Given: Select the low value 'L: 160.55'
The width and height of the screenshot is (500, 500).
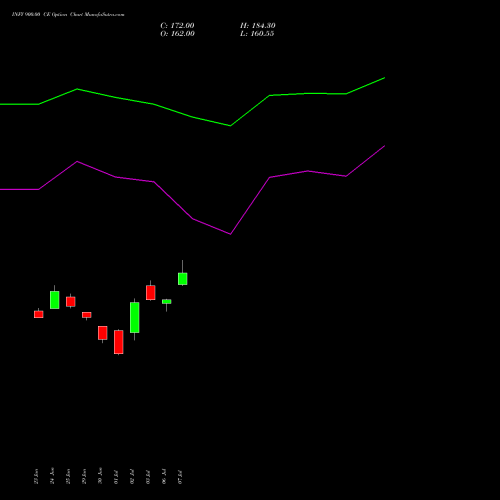Looking at the screenshot, I should point(257,34).
